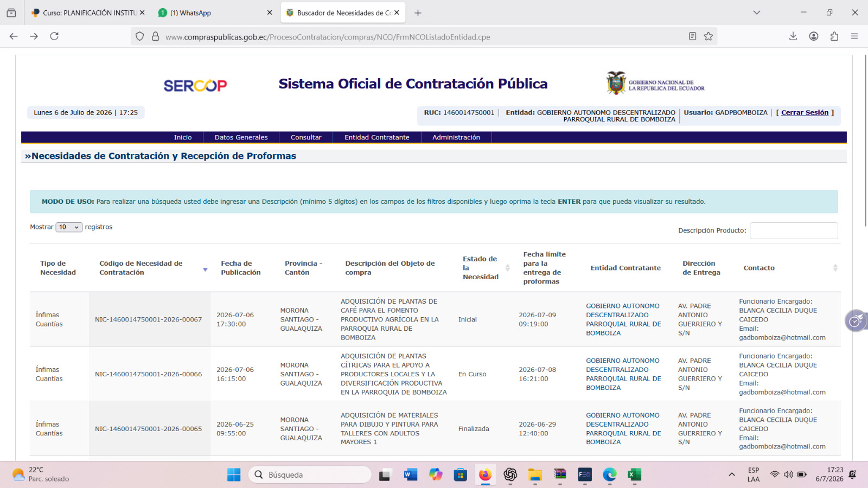Show hidden system tray icons
Image resolution: width=868 pixels, height=488 pixels.
coord(732,474)
